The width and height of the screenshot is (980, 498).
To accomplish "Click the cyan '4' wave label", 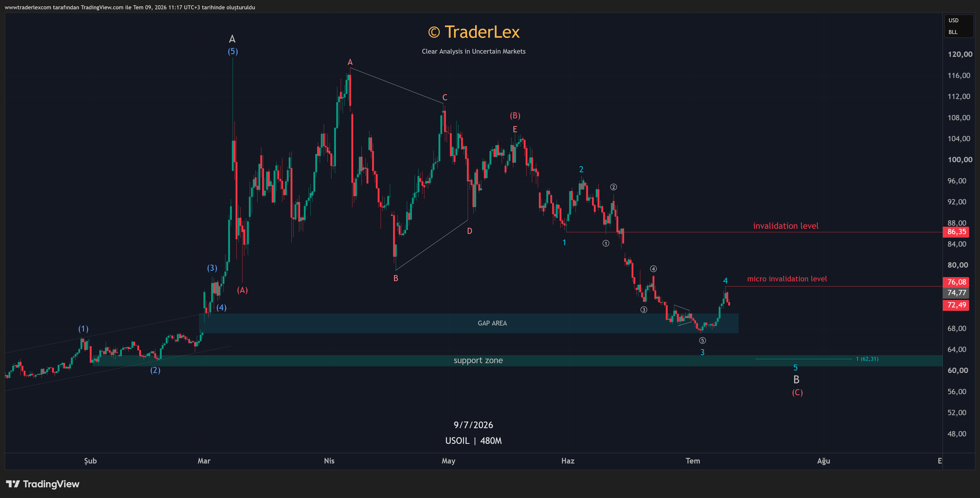I will coord(725,281).
